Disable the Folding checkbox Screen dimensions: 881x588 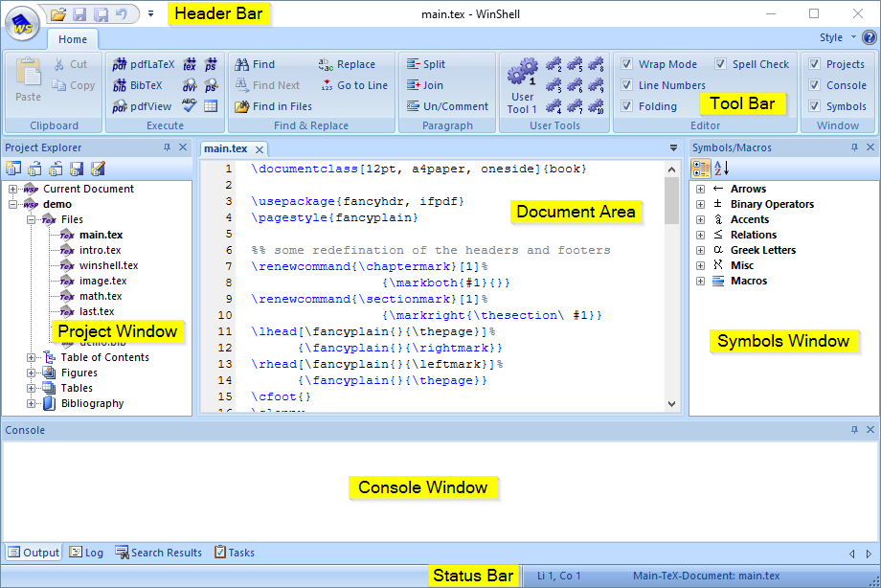(x=626, y=105)
